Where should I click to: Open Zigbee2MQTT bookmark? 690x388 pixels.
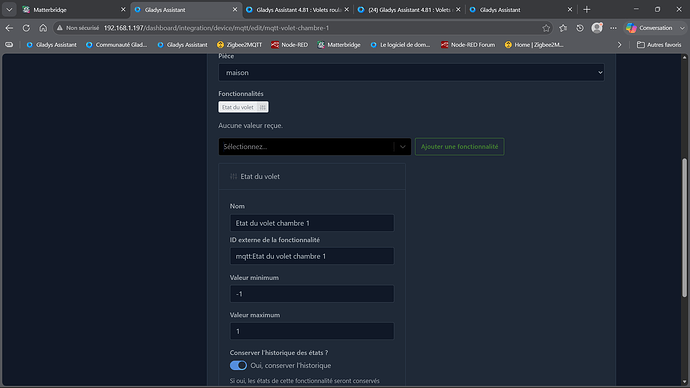point(239,44)
